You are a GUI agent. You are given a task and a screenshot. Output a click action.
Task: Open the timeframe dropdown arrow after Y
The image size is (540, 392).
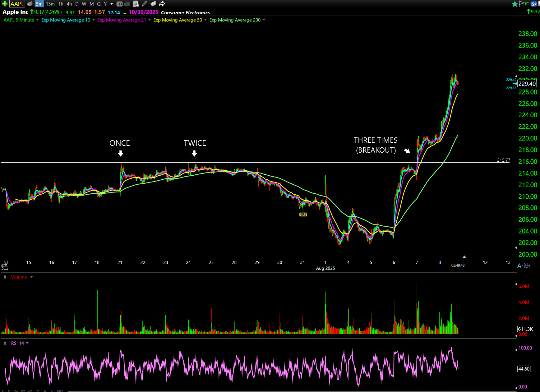click(112, 4)
